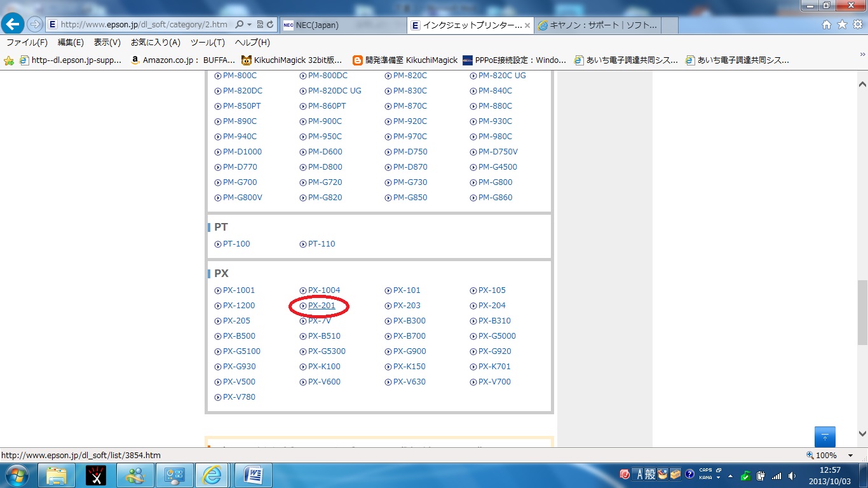Show hidden tray icons with the arrow
The height and width of the screenshot is (488, 868).
(730, 475)
